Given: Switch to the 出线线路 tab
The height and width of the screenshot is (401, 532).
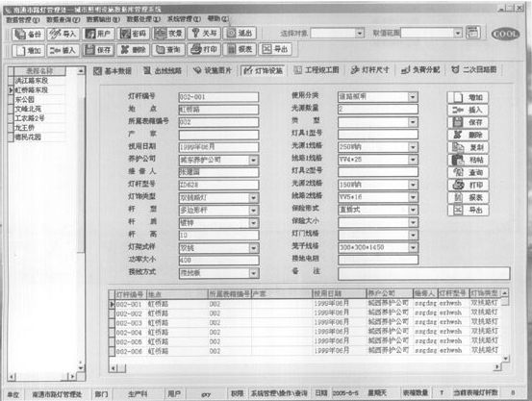Looking at the screenshot, I should click(x=163, y=70).
